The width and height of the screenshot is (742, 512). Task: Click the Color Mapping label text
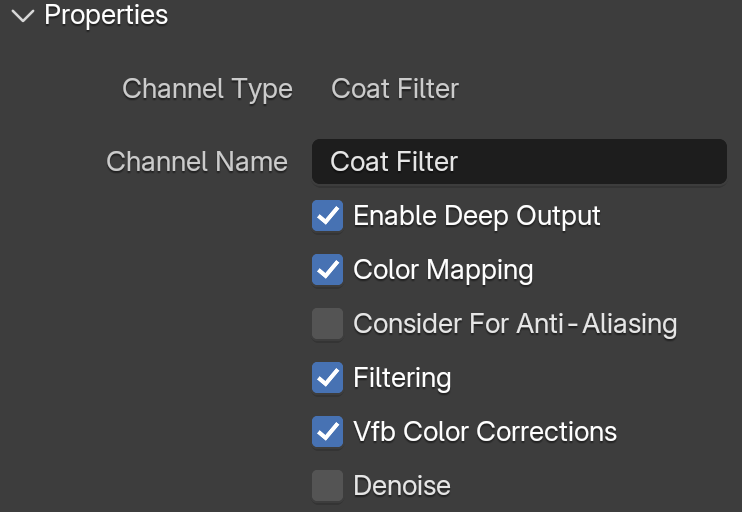tap(443, 271)
